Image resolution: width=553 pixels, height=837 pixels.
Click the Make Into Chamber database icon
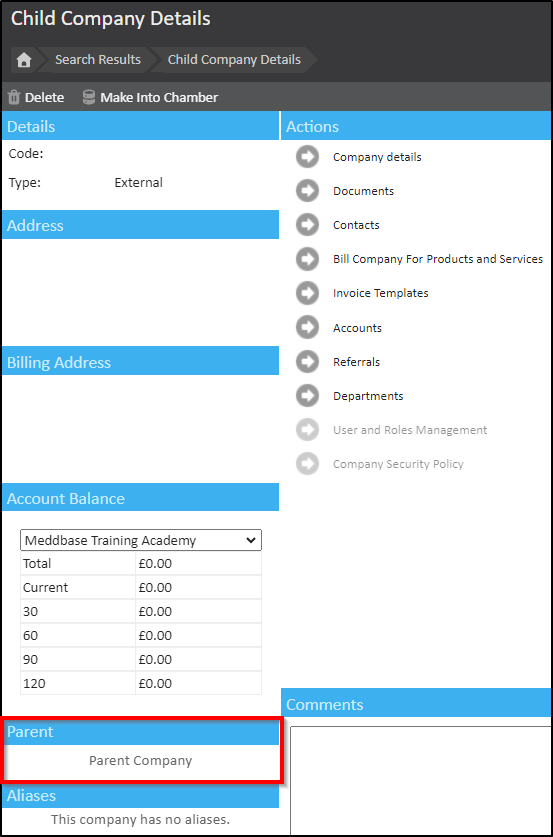89,98
